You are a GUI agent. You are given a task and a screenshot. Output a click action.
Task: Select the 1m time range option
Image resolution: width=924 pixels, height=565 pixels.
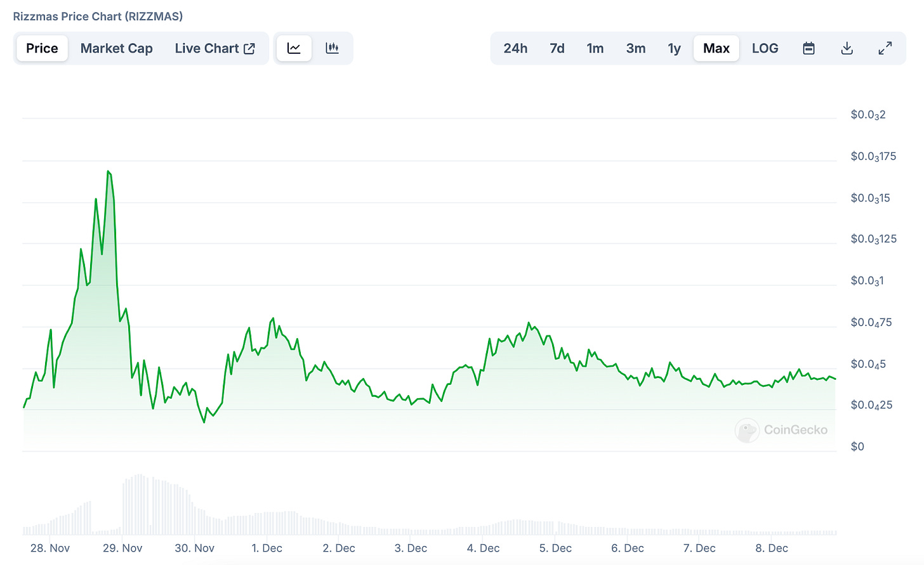coord(595,48)
